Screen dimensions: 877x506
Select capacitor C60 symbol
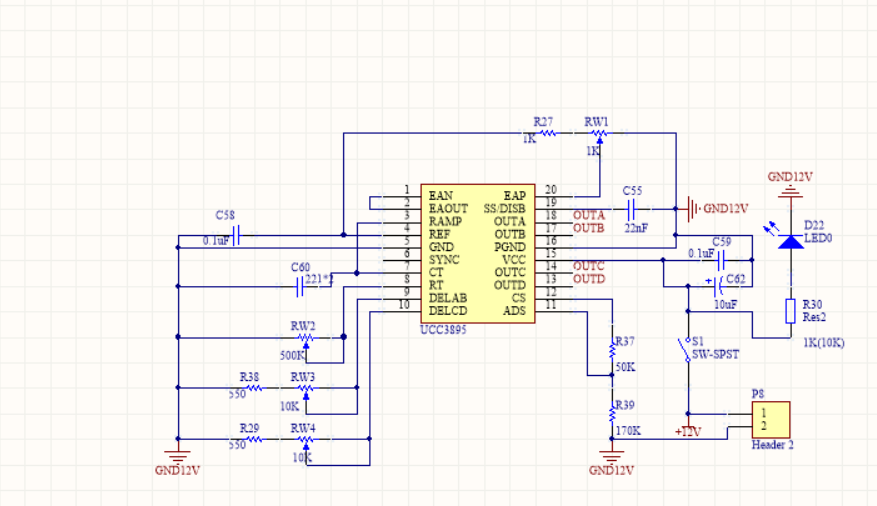299,286
